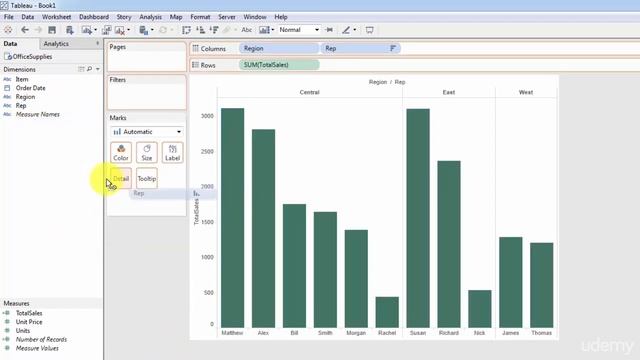640x360 pixels.
Task: Switch to the Analytics tab
Action: tap(56, 44)
